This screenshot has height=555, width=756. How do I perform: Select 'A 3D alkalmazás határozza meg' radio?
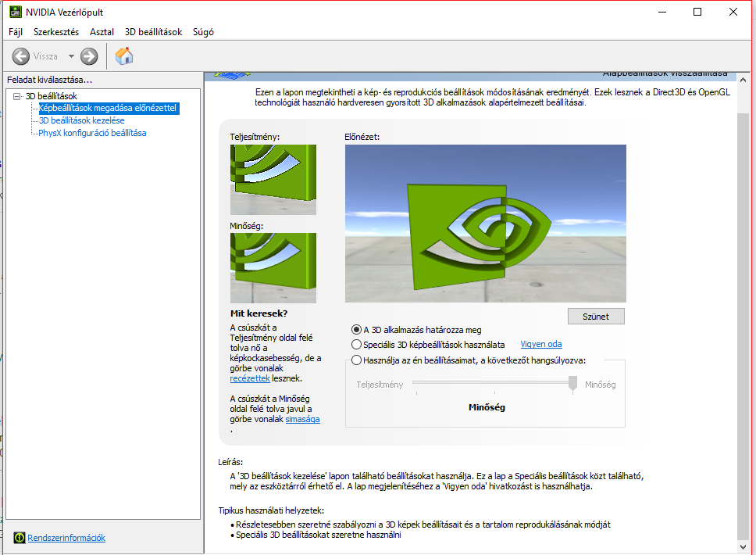click(356, 330)
